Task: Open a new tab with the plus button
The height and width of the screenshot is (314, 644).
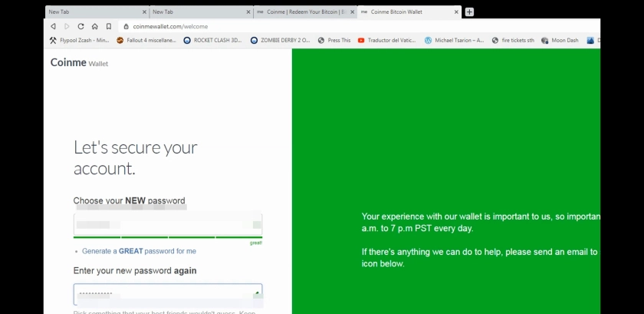Action: click(469, 12)
